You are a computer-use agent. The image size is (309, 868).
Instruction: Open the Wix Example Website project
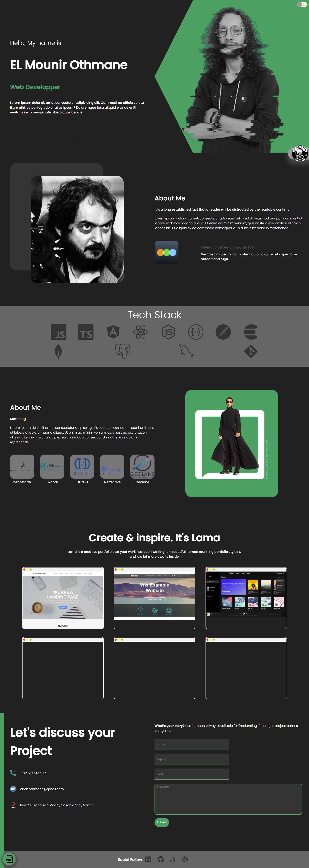click(154, 598)
